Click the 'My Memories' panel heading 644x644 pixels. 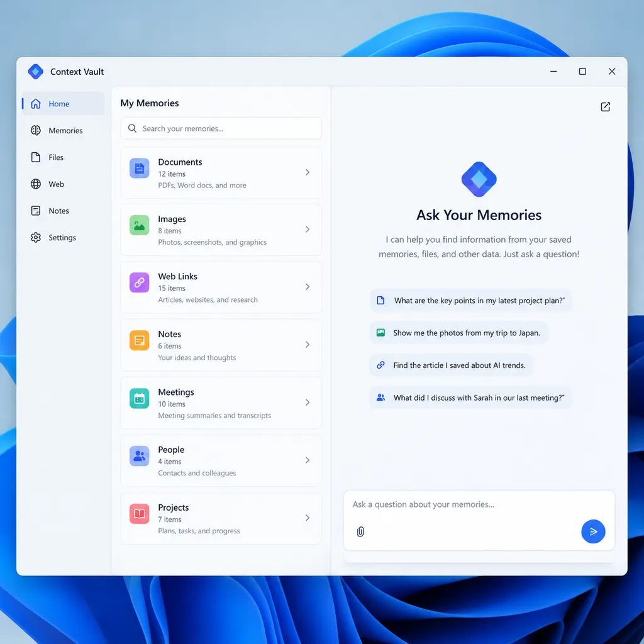click(x=150, y=103)
